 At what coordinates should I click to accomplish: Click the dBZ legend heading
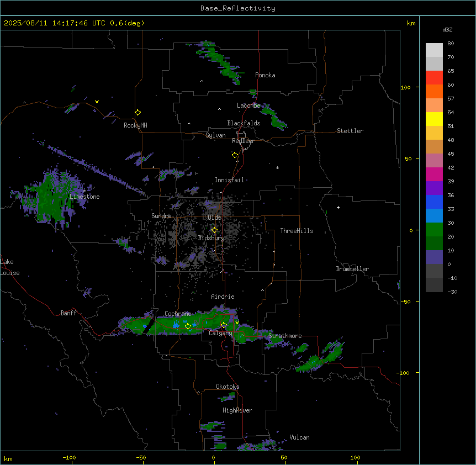click(x=447, y=29)
